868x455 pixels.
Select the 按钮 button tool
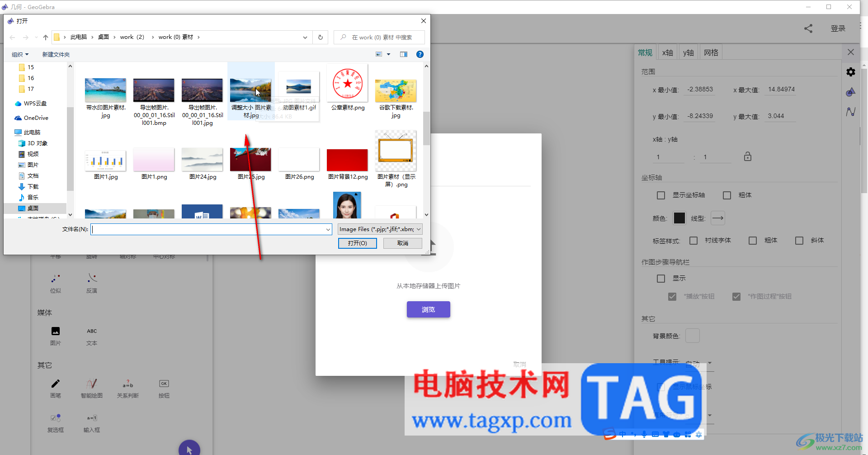click(164, 384)
